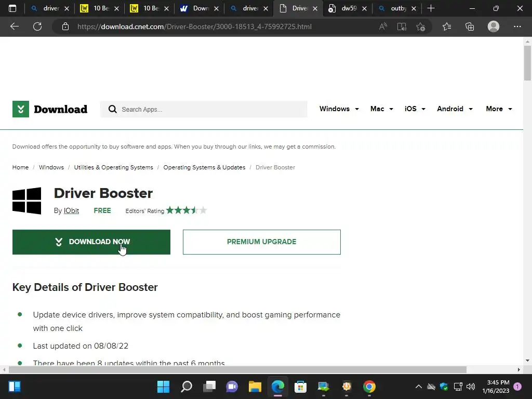The image size is (532, 399).
Task: Open the Windows breadcrumb link
Action: click(x=51, y=167)
